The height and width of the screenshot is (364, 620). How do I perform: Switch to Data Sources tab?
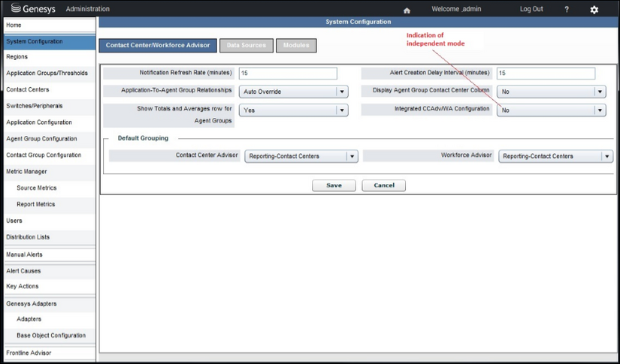click(x=246, y=46)
